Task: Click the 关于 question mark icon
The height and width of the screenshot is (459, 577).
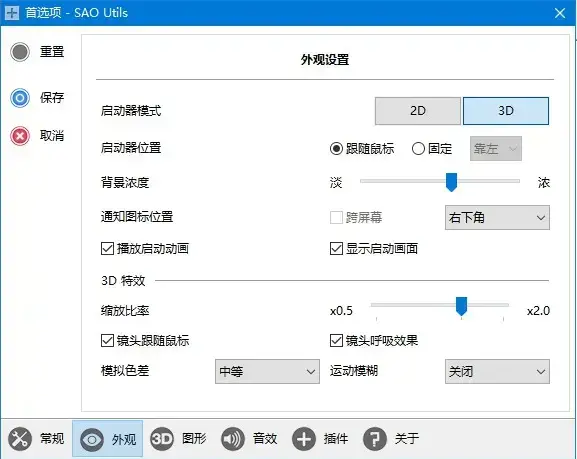Action: coord(375,439)
